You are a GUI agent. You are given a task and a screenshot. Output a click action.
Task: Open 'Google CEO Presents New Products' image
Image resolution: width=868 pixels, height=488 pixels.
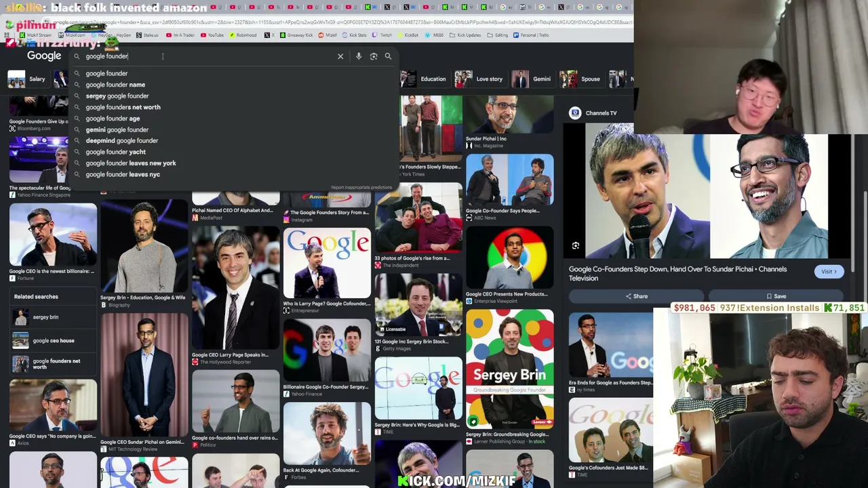[509, 258]
